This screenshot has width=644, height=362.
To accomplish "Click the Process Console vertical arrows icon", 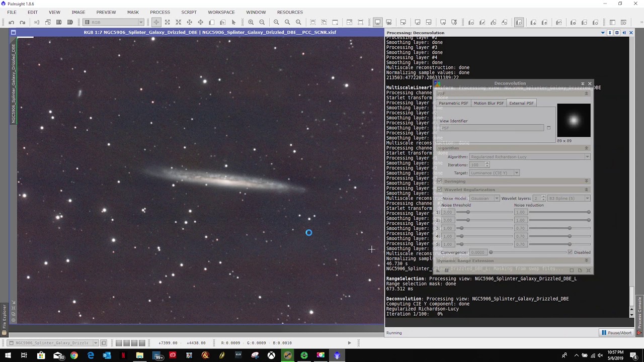I will tap(610, 33).
